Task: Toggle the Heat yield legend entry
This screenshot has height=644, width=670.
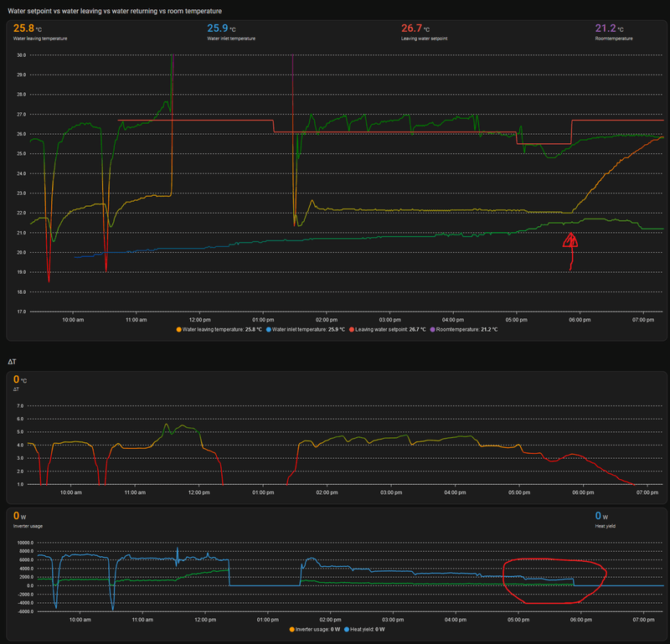Action: [364, 630]
